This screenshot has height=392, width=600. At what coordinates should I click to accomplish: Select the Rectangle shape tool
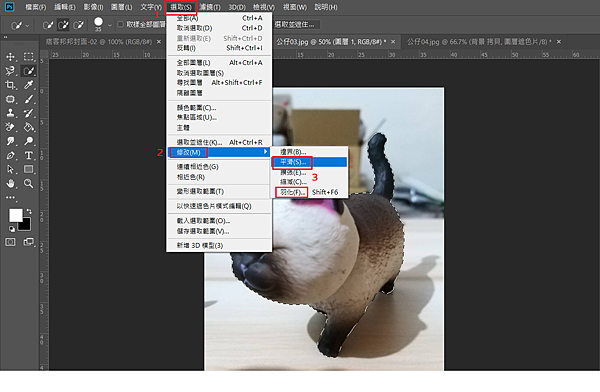(29, 169)
